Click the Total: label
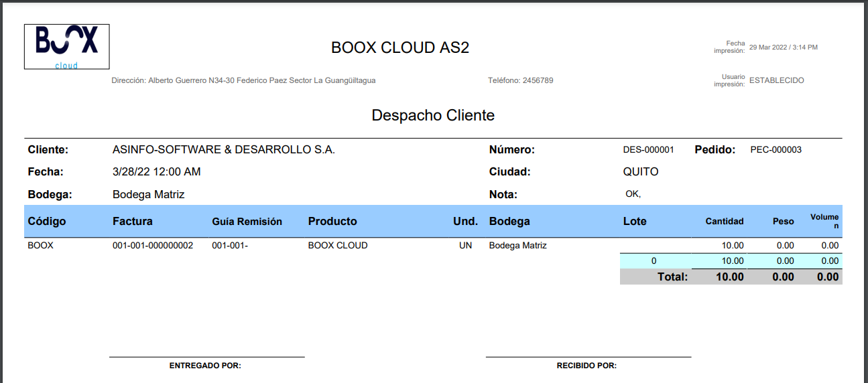Screen dimensions: 868x383 click(x=672, y=277)
